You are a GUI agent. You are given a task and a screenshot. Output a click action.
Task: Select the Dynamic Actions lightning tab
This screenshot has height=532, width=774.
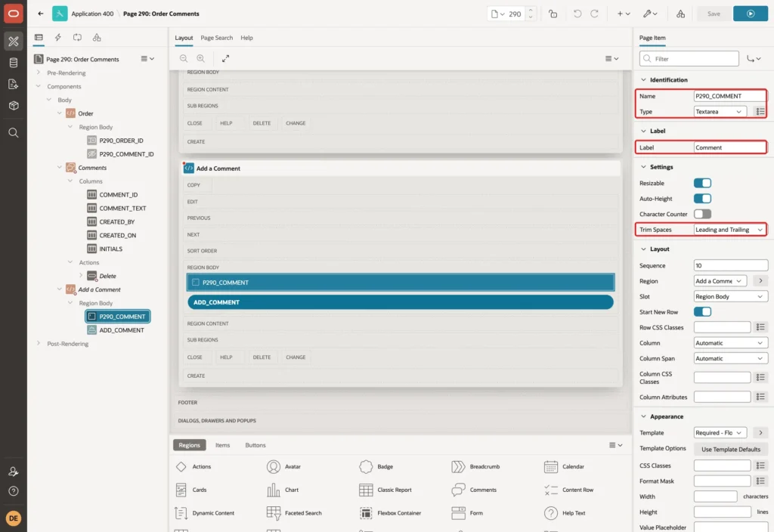57,38
